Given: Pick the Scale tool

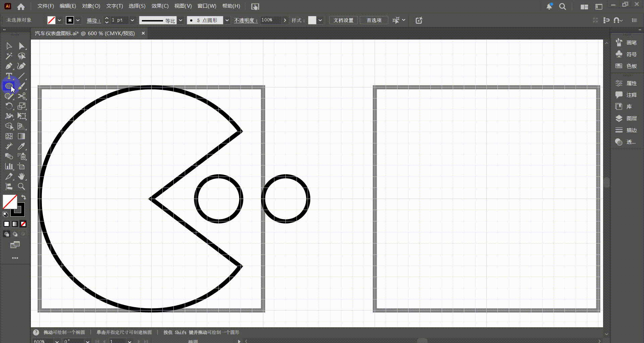Looking at the screenshot, I should click(22, 106).
